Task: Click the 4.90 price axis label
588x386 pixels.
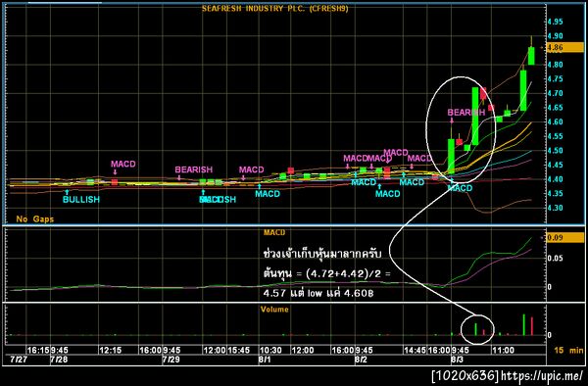Action: [555, 36]
